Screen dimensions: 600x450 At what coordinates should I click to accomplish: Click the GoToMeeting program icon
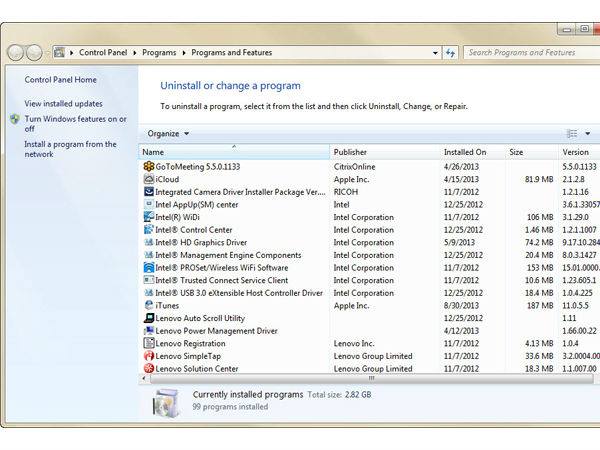[149, 166]
